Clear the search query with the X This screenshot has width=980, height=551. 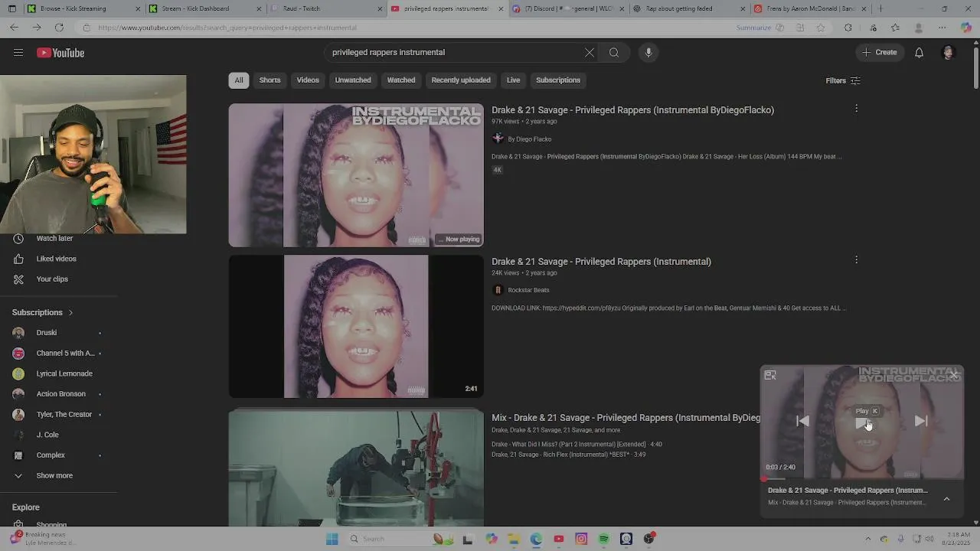pyautogui.click(x=590, y=53)
